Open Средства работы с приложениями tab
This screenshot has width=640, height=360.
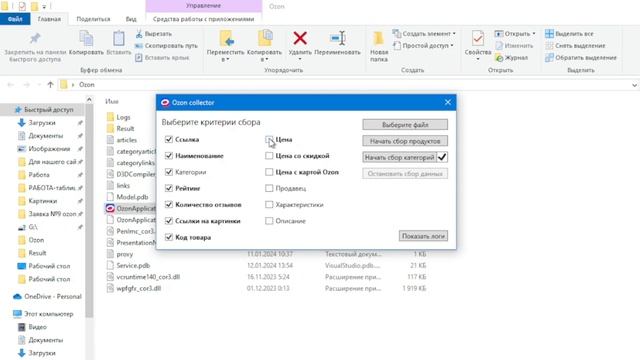tap(203, 19)
